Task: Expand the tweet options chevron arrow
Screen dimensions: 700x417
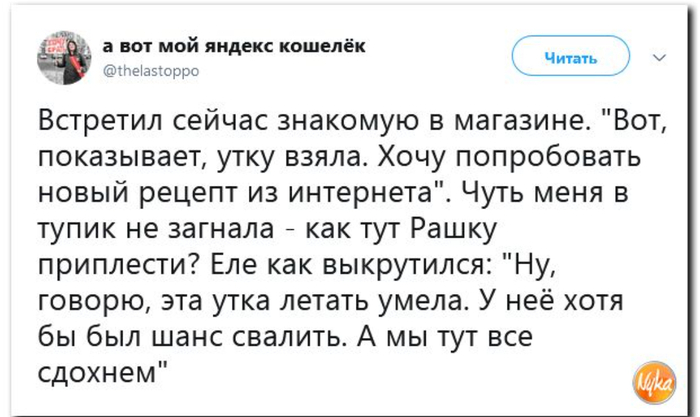Action: 659,58
